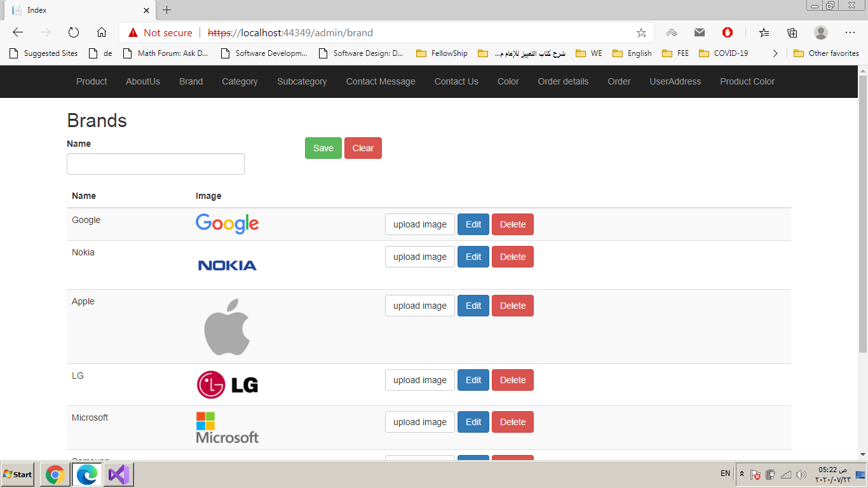Edit the Apple brand

[x=473, y=306]
